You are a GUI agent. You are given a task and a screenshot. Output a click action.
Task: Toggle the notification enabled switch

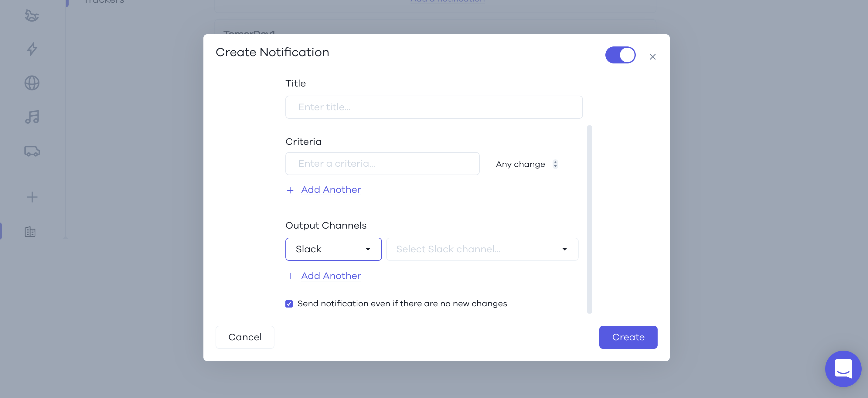[x=620, y=55]
